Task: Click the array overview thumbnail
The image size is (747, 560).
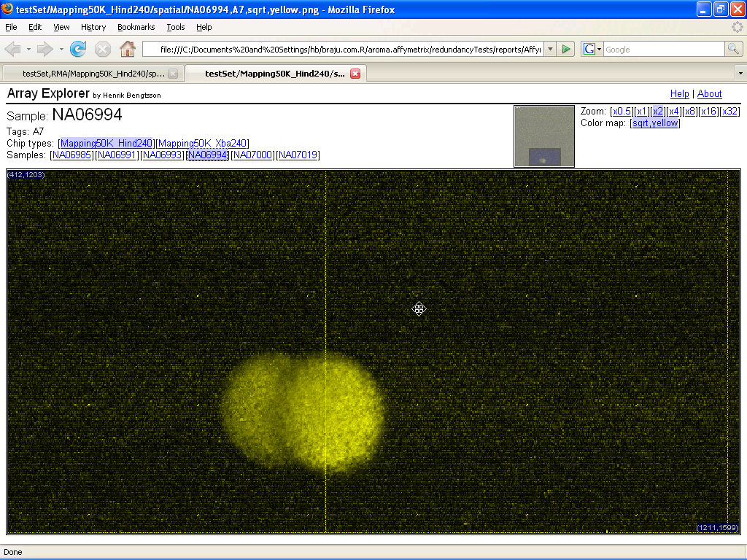Action: coord(543,136)
